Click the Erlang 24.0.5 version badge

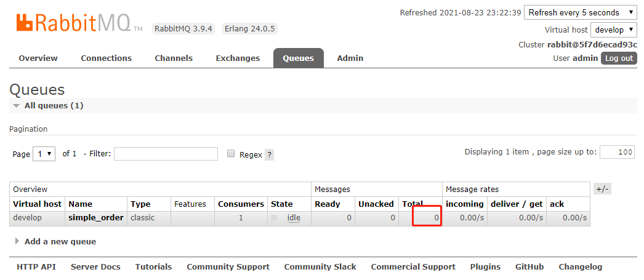250,29
